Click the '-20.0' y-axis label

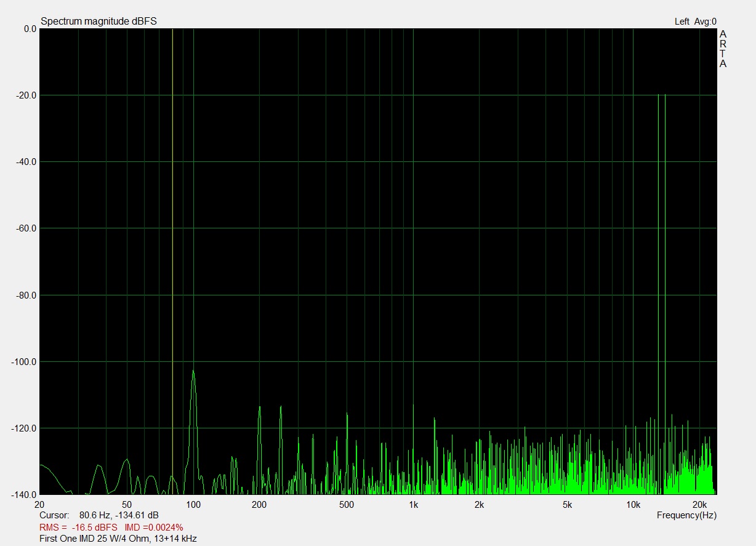26,95
